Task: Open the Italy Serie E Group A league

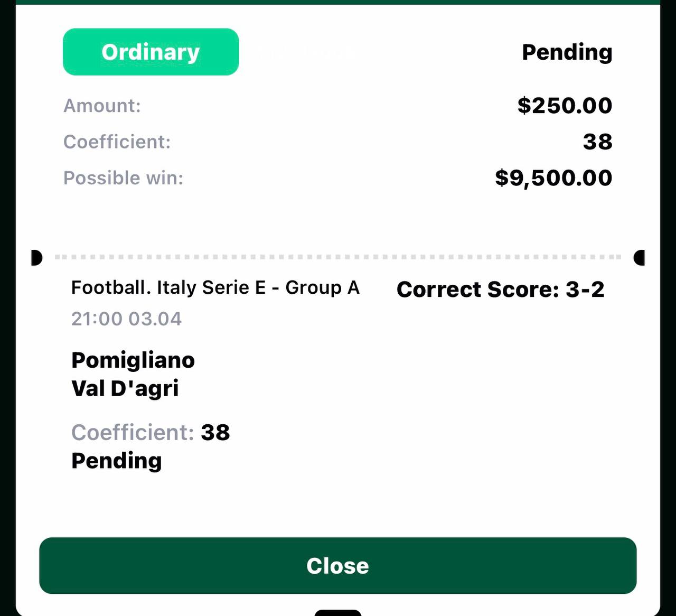Action: coord(215,287)
